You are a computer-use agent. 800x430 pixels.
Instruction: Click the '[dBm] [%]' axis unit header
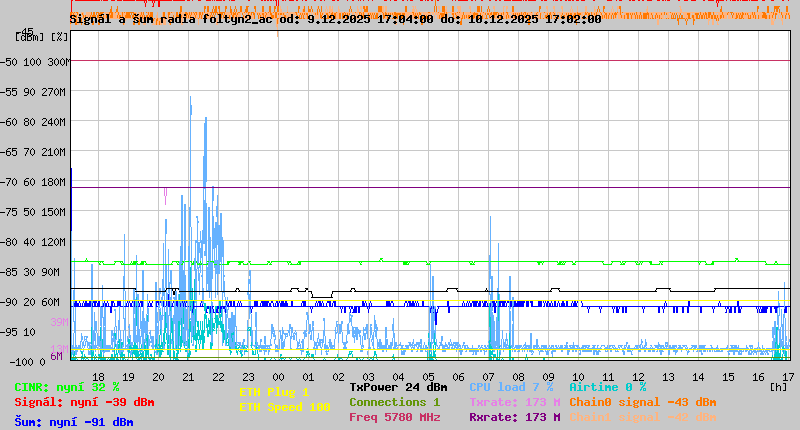[41, 37]
